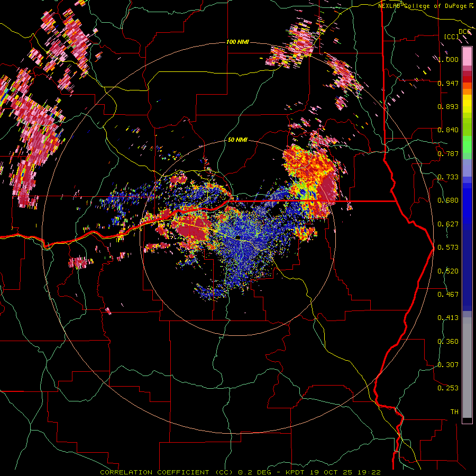Viewport: 476px width, 476px height.
Task: Click the TH threshold label on the legend
Action: point(454,412)
